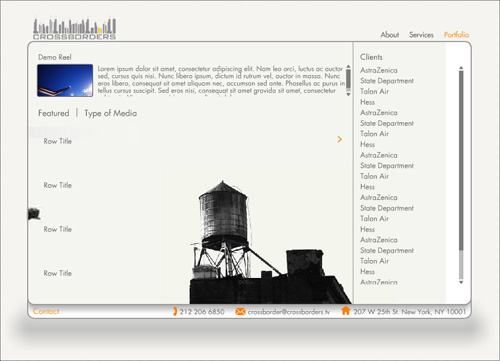This screenshot has height=361, width=500.
Task: Click the orange house address icon
Action: 346,311
